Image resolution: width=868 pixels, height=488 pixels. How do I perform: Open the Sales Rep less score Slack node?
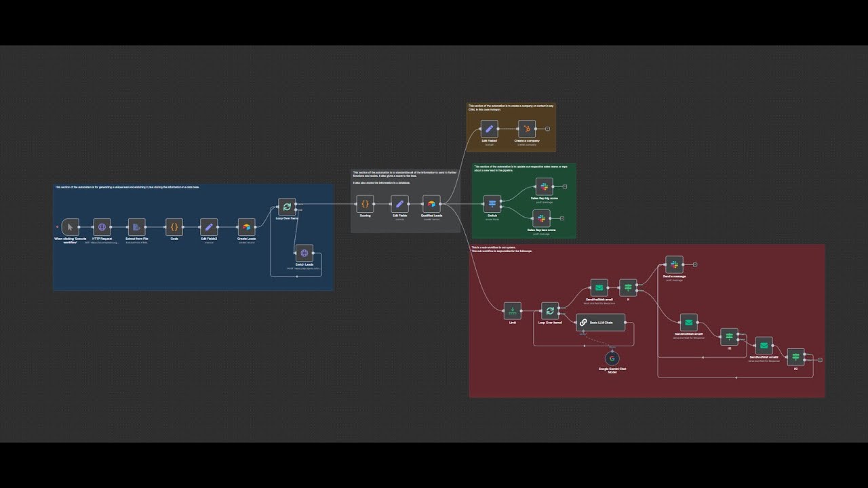(541, 218)
